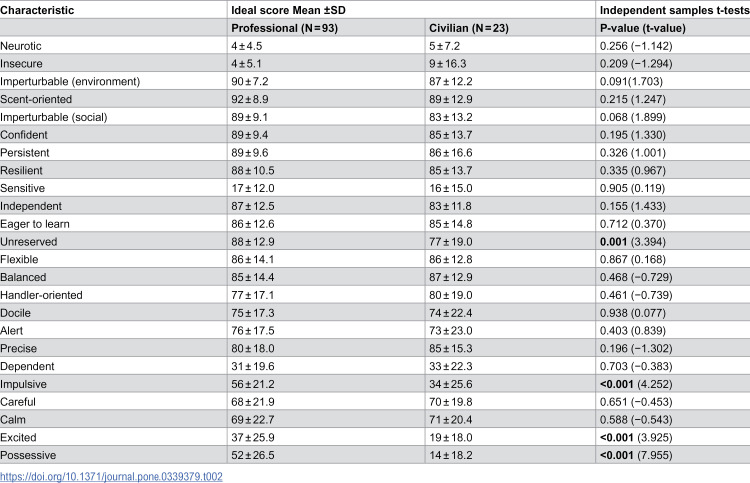The image size is (750, 483).
Task: Select the Handler-oriented civilian score 80±19.0
Action: (451, 295)
